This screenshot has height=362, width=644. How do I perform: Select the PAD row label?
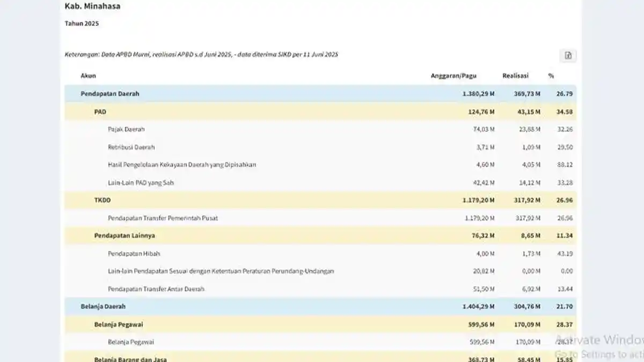click(100, 112)
